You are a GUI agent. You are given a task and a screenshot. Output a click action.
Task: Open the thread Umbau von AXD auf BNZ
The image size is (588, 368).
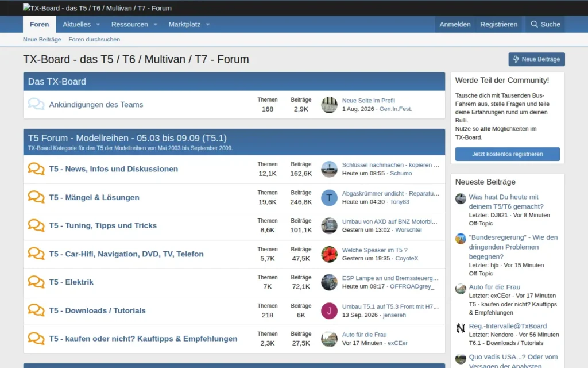[x=390, y=221]
